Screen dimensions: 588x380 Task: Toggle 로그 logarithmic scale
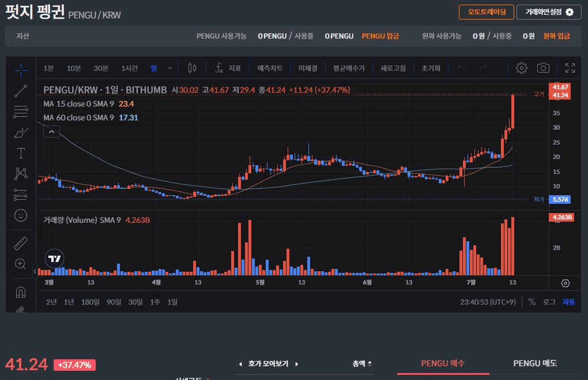coord(549,302)
